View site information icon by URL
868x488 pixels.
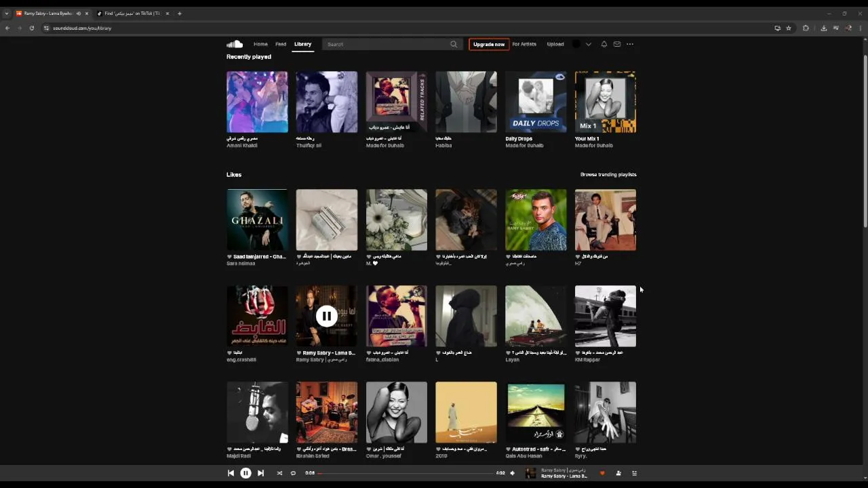[x=47, y=28]
